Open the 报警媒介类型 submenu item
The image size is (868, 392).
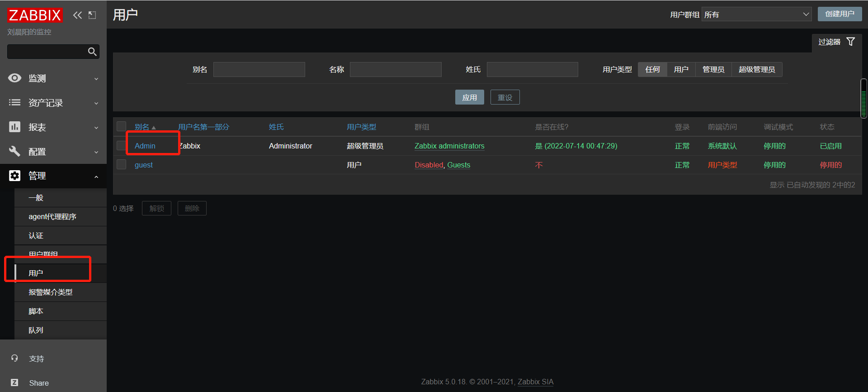[61, 292]
